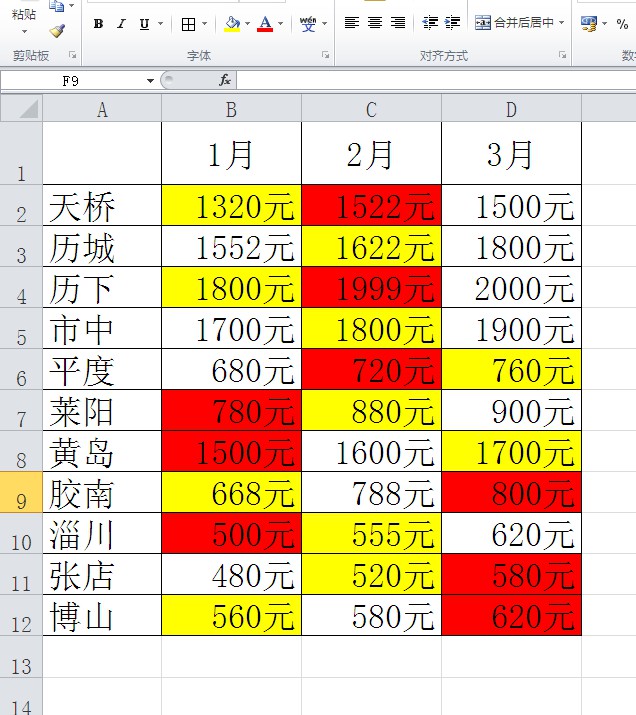The image size is (636, 715).
Task: Apply red font color
Action: 265,24
